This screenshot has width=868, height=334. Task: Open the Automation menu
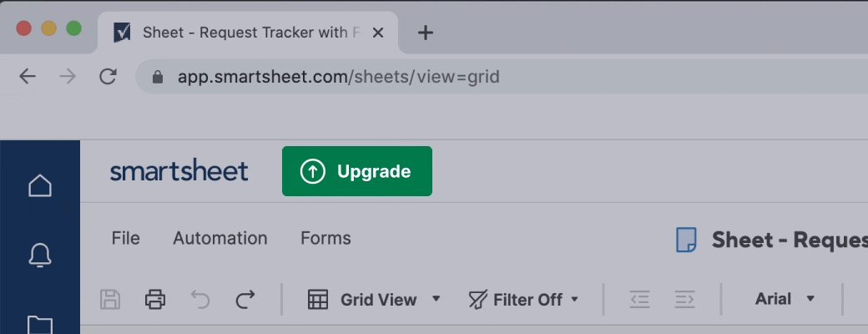pos(220,238)
